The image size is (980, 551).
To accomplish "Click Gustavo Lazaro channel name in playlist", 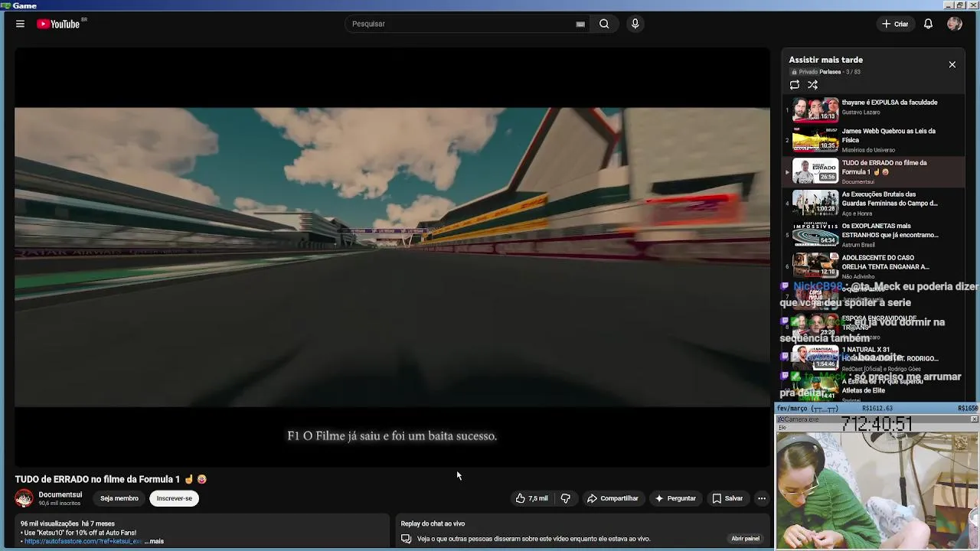I will (861, 112).
